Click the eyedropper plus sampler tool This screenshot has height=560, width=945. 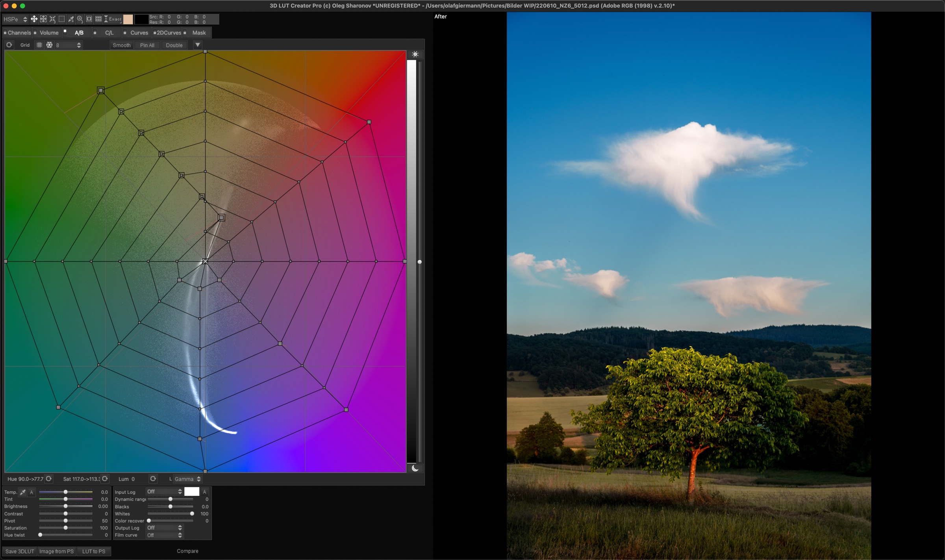pyautogui.click(x=71, y=19)
